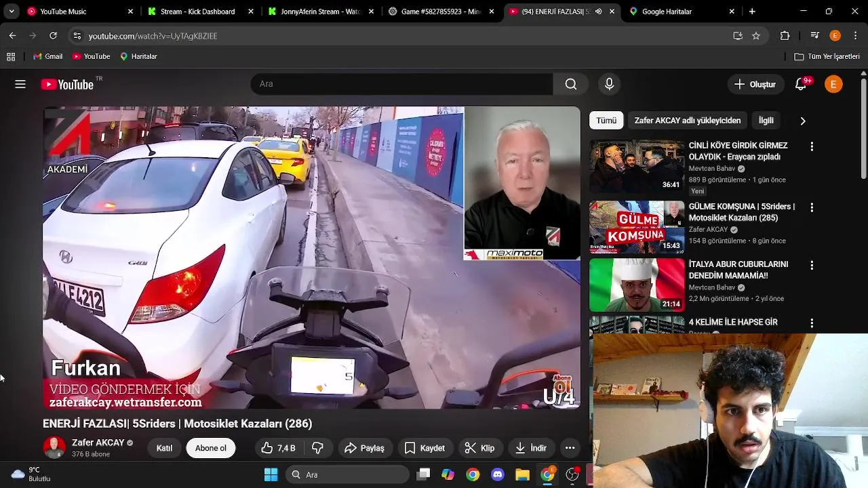Like the video with thumbs up
This screenshot has width=868, height=488.
click(279, 448)
